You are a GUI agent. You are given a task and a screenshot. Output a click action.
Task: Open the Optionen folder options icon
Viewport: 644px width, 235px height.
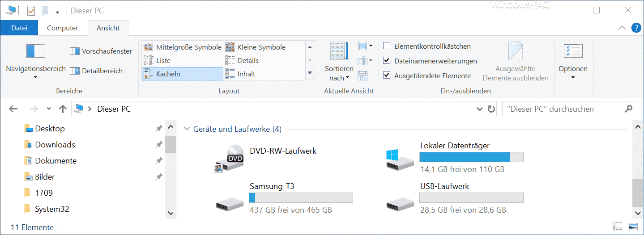pyautogui.click(x=573, y=51)
